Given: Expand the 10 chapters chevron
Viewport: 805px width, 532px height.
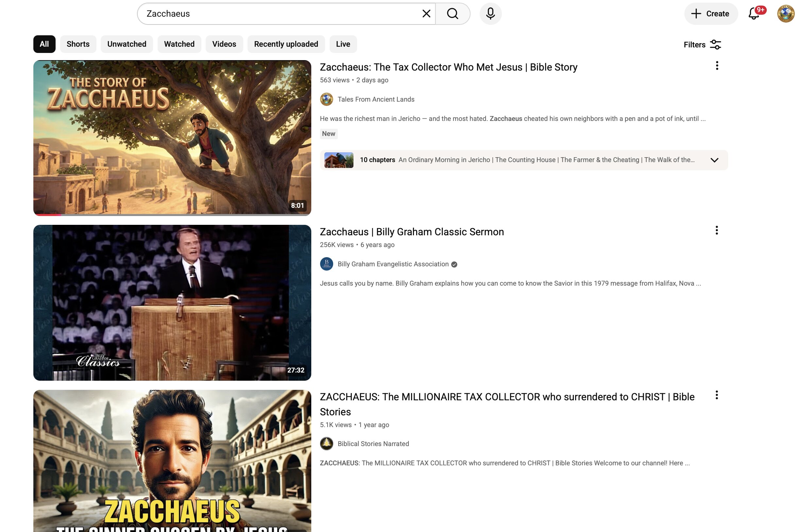Looking at the screenshot, I should pos(714,160).
